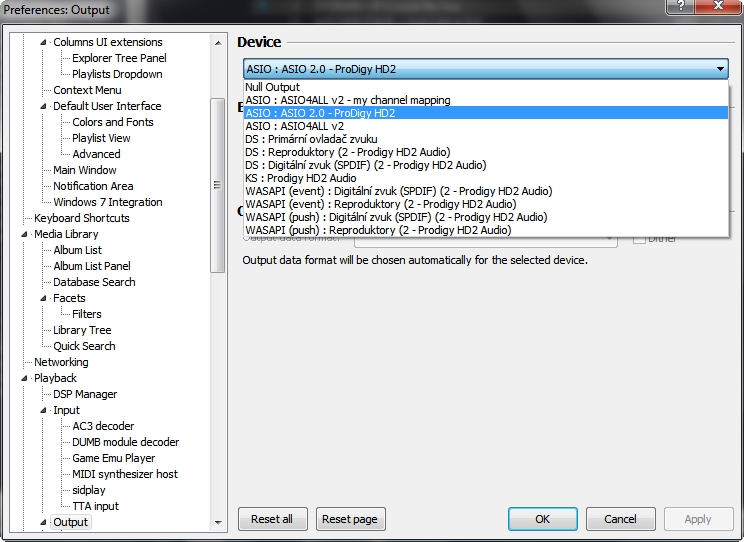The image size is (744, 542).
Task: Collapse the Output tree node
Action: click(43, 523)
